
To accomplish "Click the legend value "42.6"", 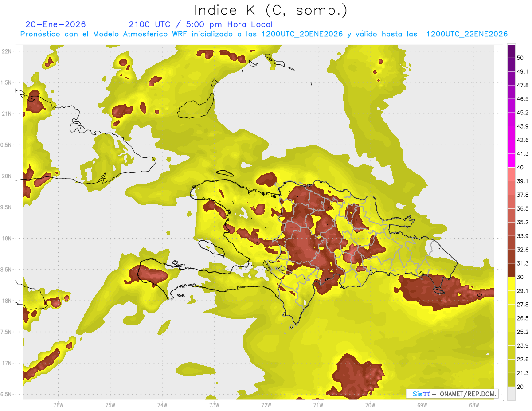I will pyautogui.click(x=523, y=141).
